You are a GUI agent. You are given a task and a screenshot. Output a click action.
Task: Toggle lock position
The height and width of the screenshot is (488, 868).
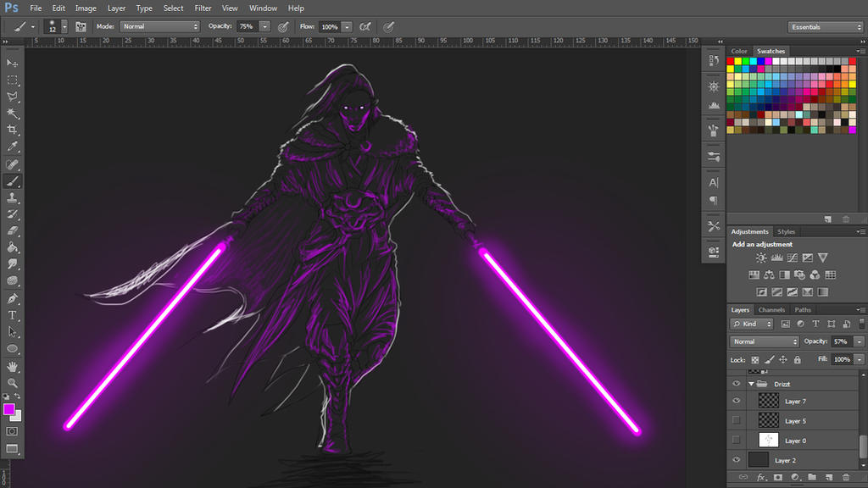tap(783, 359)
